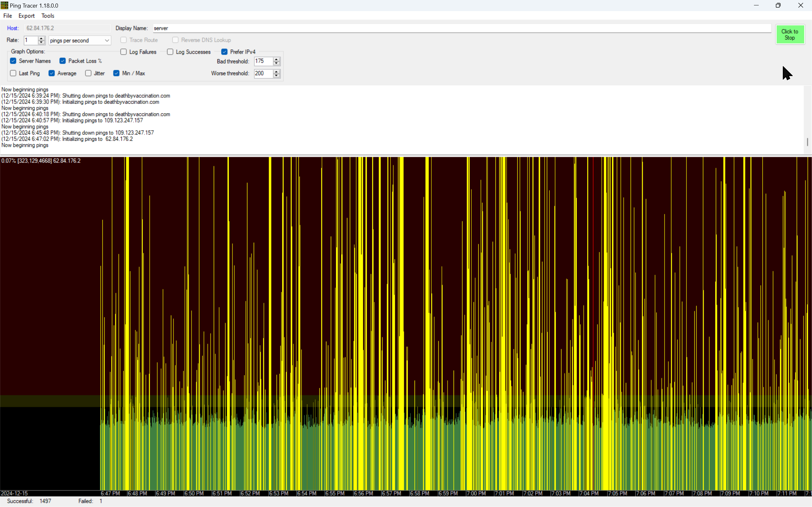The height and width of the screenshot is (507, 812).
Task: Restore down the window
Action: click(x=778, y=5)
